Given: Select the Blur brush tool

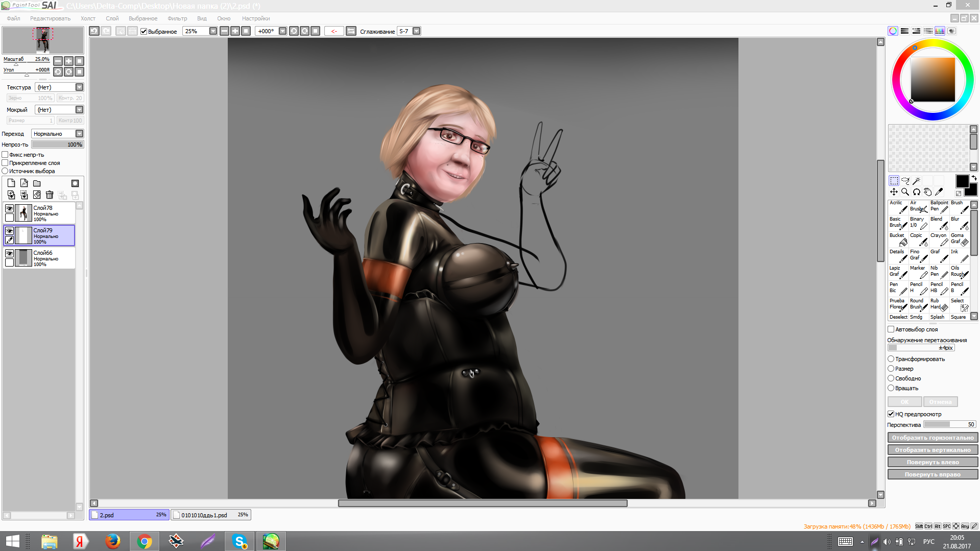Looking at the screenshot, I should tap(960, 223).
